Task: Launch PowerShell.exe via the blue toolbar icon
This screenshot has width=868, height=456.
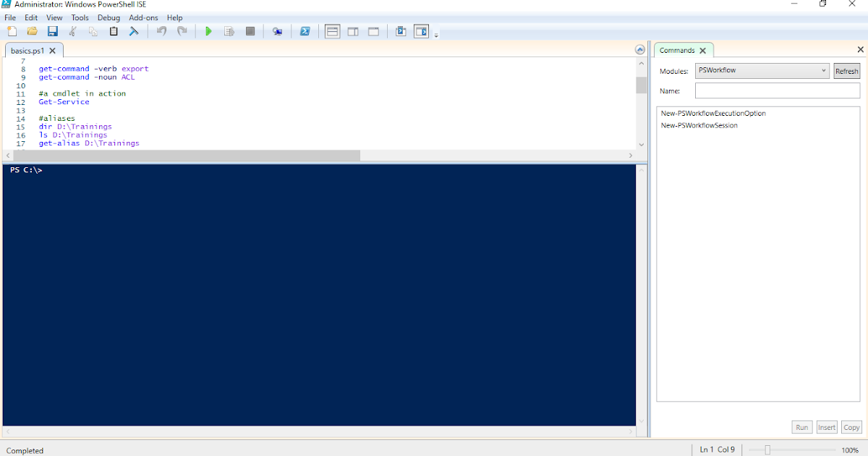Action: click(x=305, y=31)
